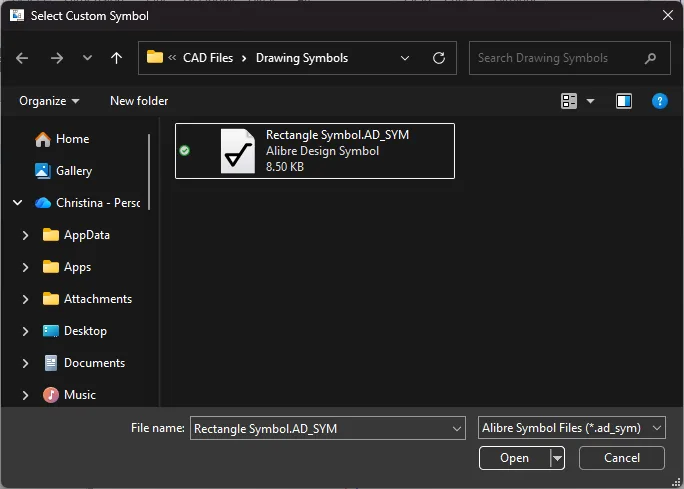Cancel the Select Custom Symbol dialog
The height and width of the screenshot is (489, 684).
pos(622,458)
